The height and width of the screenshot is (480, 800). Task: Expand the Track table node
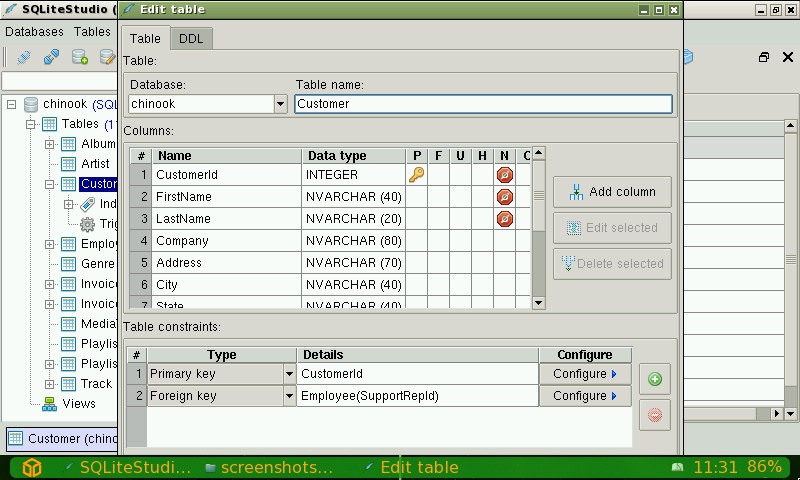coord(49,384)
